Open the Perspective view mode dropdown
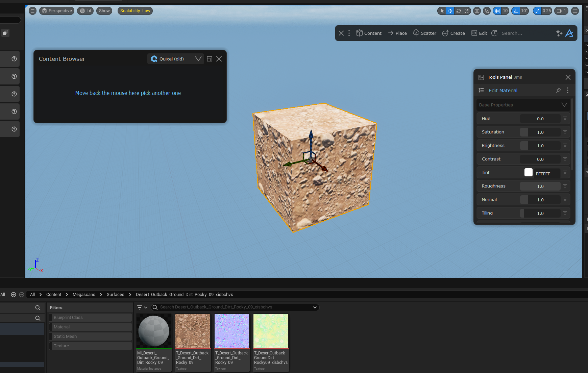This screenshot has width=588, height=373. tap(57, 11)
